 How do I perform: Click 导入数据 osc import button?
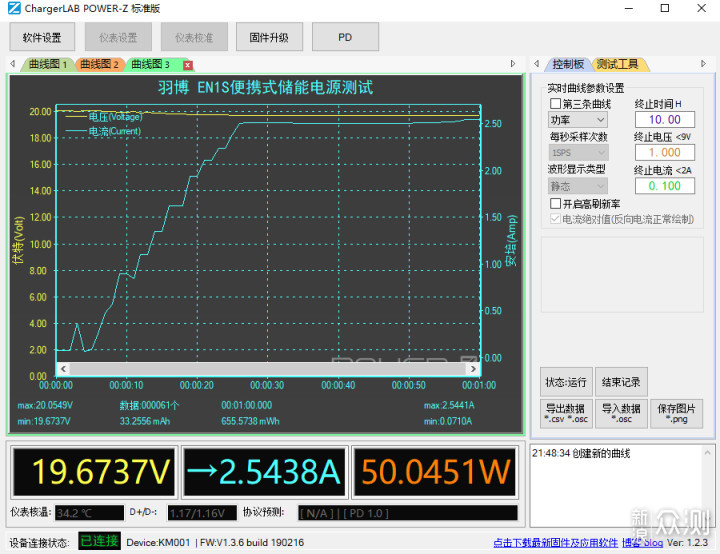click(x=621, y=413)
